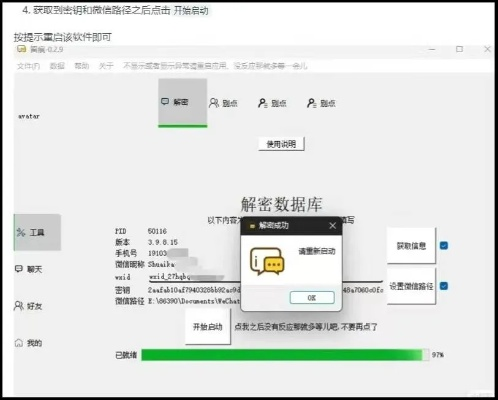Click the 设置微信路径 button
The width and height of the screenshot is (498, 400).
(x=411, y=286)
